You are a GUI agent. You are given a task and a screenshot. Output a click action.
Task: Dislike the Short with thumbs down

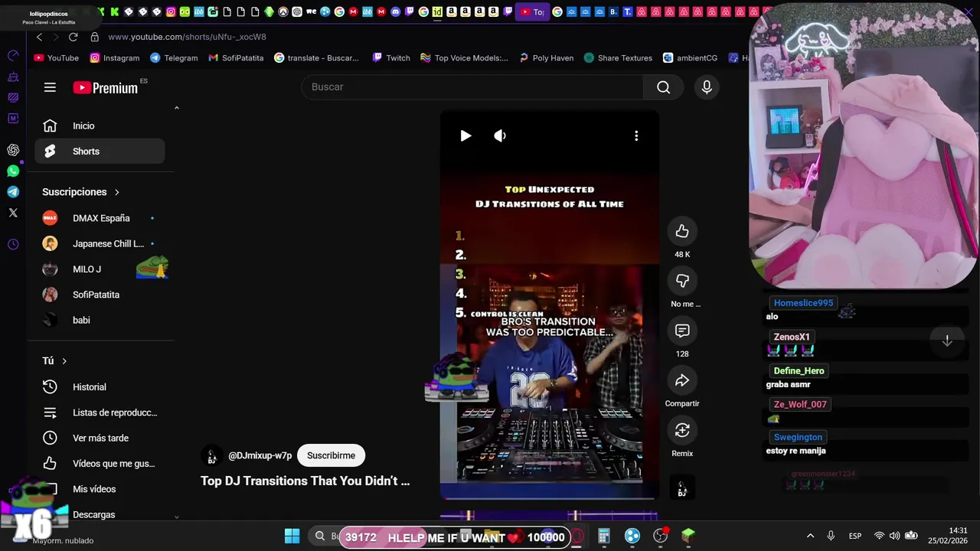(x=682, y=281)
